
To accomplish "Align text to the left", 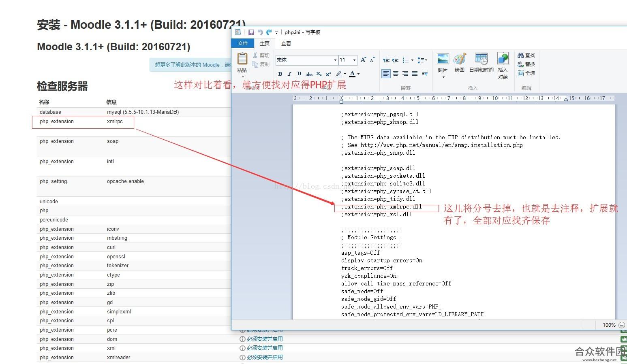I will 386,74.
